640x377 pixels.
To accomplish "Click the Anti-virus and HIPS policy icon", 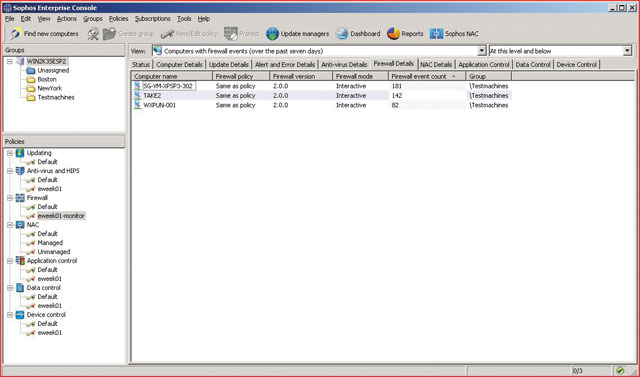I will pos(20,171).
